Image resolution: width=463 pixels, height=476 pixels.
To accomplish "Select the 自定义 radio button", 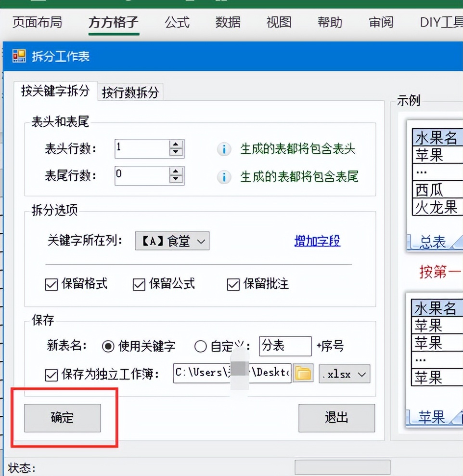I will click(201, 346).
